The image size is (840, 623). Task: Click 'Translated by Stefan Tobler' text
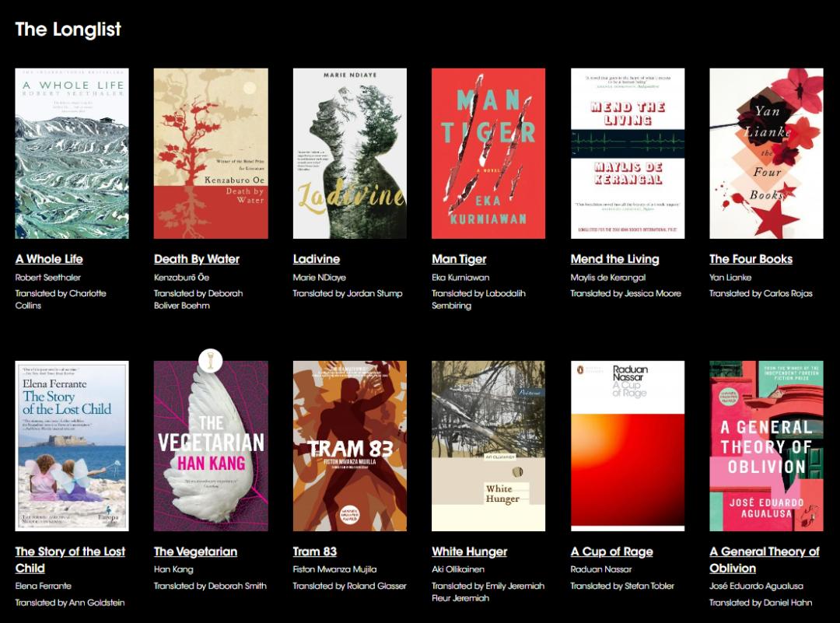point(622,586)
